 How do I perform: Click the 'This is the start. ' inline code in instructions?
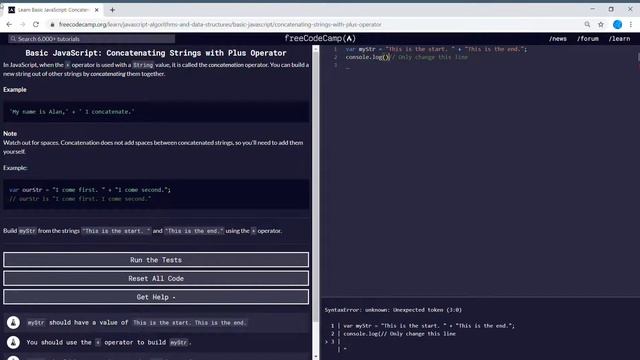coord(116,231)
